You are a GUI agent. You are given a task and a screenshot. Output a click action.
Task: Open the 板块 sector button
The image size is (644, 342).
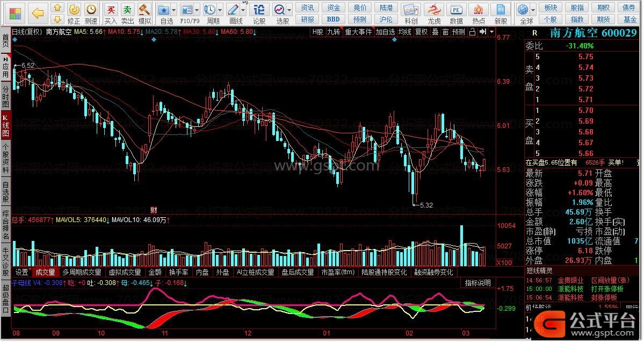(551, 8)
